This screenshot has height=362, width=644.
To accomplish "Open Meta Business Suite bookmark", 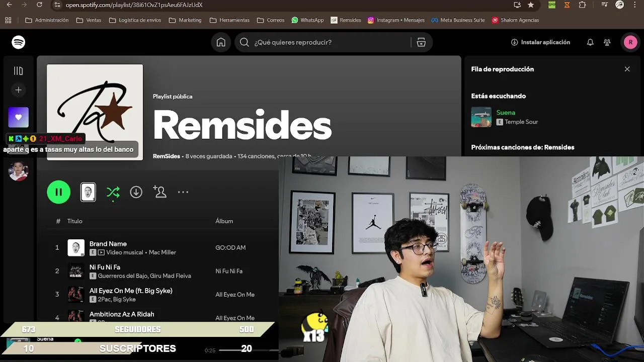I will [458, 20].
